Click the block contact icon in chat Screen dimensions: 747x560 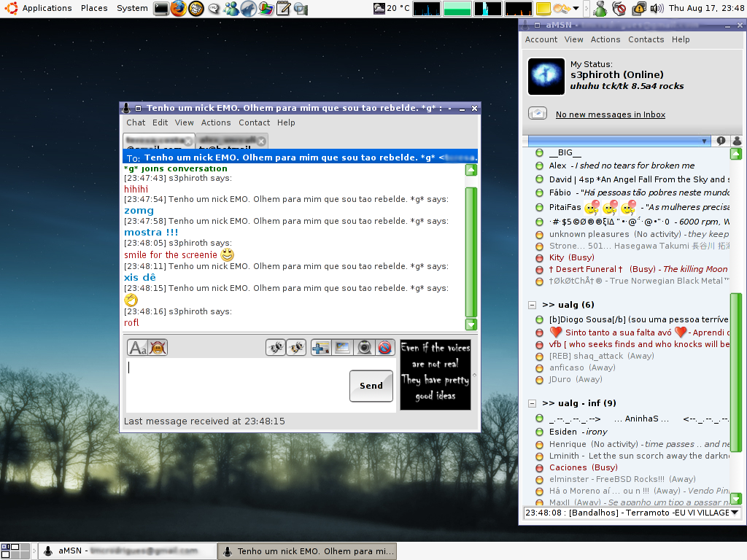385,348
